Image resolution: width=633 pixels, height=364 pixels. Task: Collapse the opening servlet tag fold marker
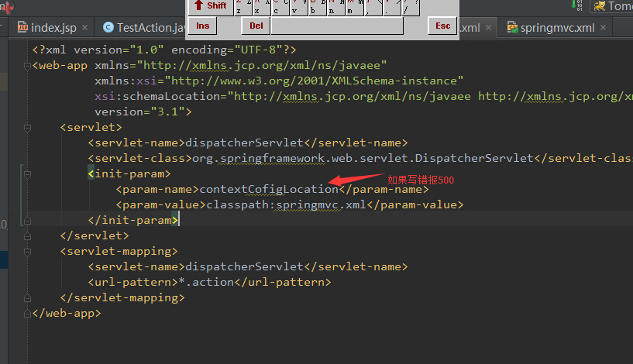pyautogui.click(x=27, y=128)
